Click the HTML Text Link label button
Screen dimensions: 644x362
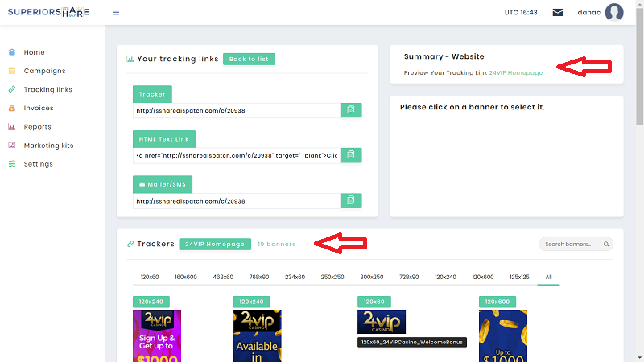164,139
